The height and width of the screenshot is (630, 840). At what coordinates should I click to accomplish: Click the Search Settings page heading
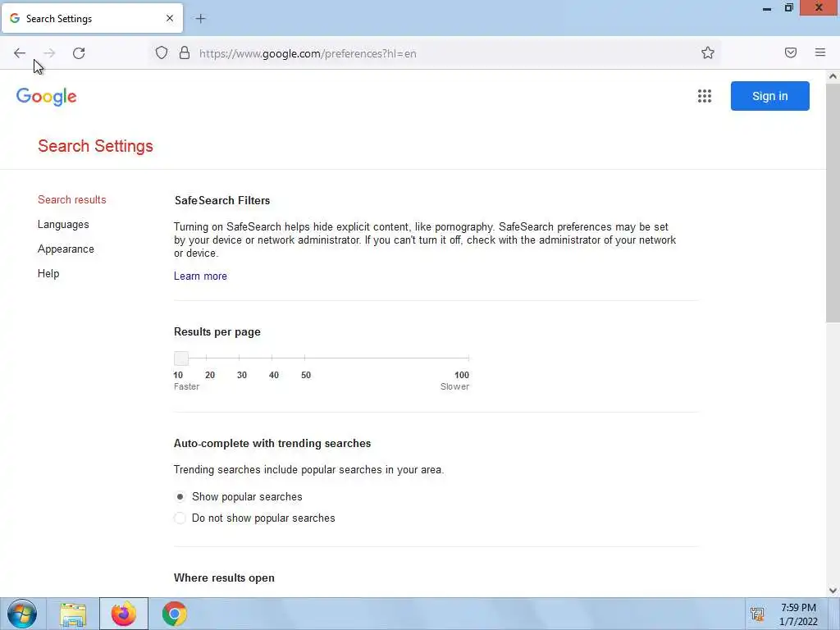coord(95,146)
